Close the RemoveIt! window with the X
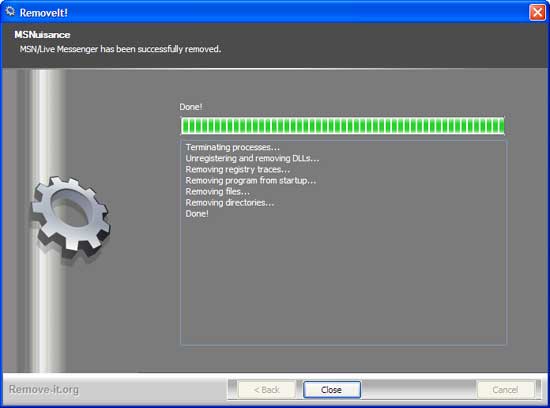Viewport: 550px width, 408px height. tap(537, 13)
